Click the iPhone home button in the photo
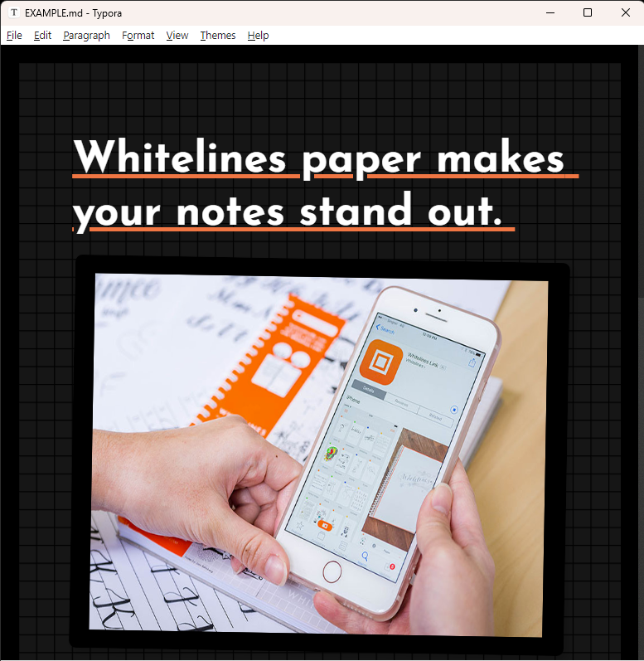Image resolution: width=644 pixels, height=661 pixels. point(333,571)
